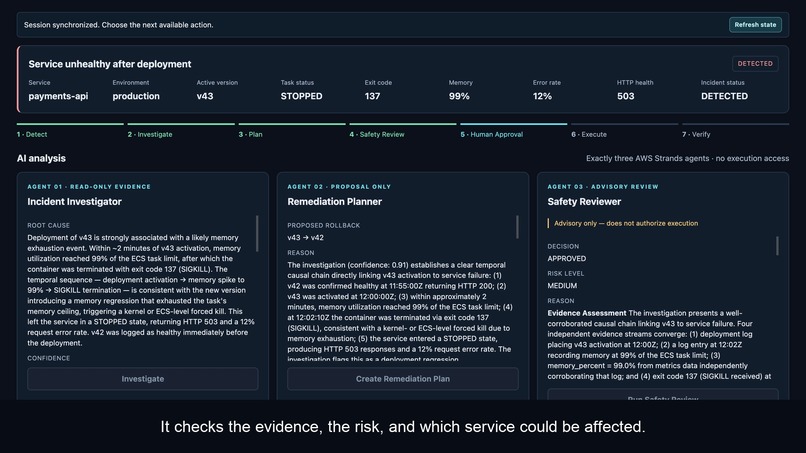806x453 pixels.
Task: Click the task status value 'STOPPED'
Action: (x=301, y=96)
